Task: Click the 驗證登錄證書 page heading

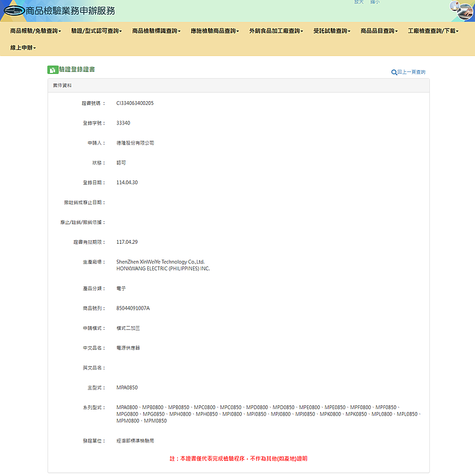Action: (x=77, y=69)
